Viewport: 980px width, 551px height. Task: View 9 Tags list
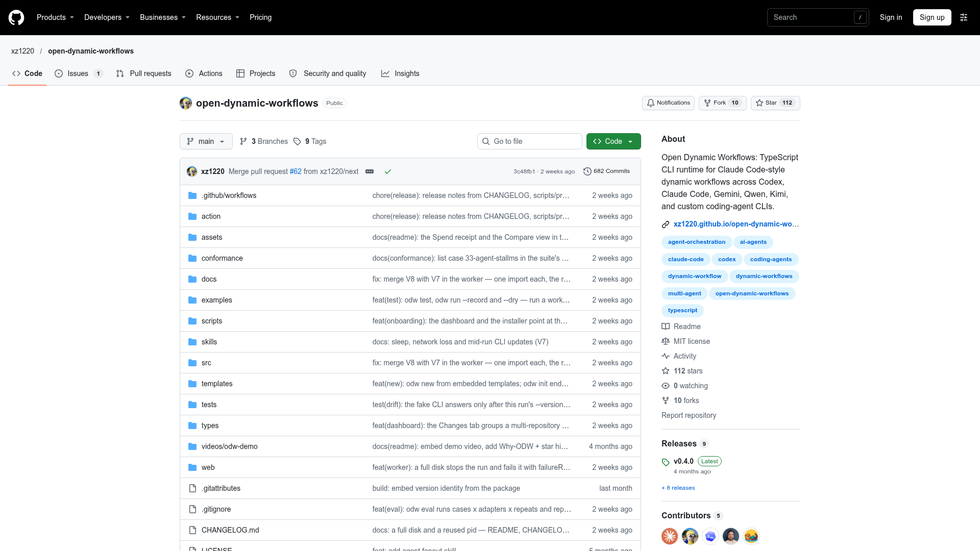(310, 141)
